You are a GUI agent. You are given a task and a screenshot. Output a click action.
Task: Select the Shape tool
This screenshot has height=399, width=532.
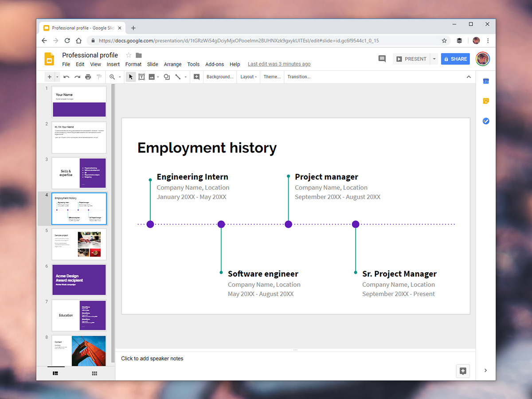click(167, 77)
